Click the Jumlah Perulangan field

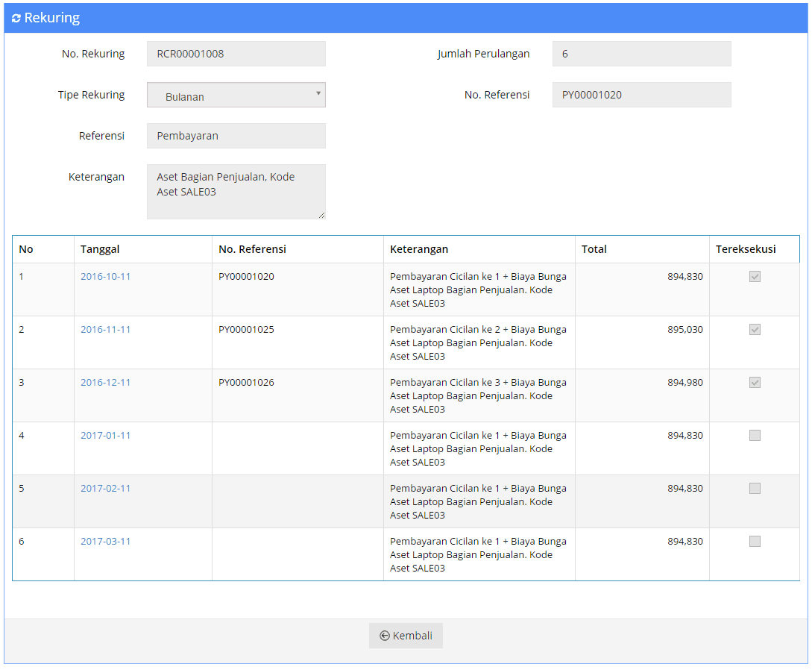coord(641,54)
